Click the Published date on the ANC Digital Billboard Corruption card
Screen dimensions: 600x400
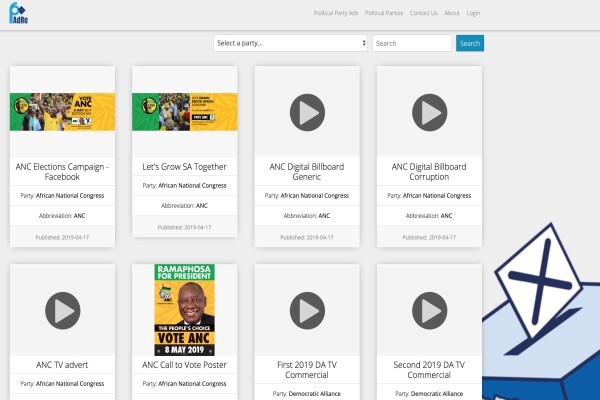pos(429,237)
